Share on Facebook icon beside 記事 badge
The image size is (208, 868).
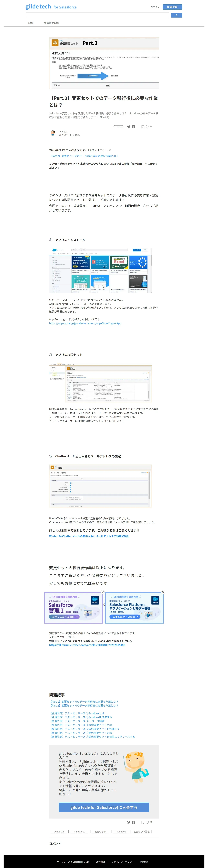pos(133,127)
